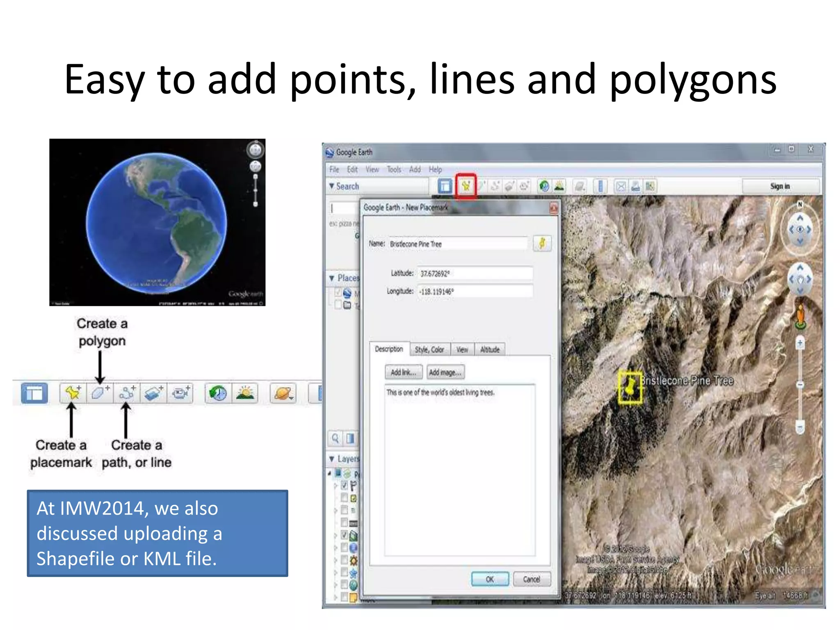
Task: Click Cancel in New Placemark dialog
Action: tap(532, 579)
